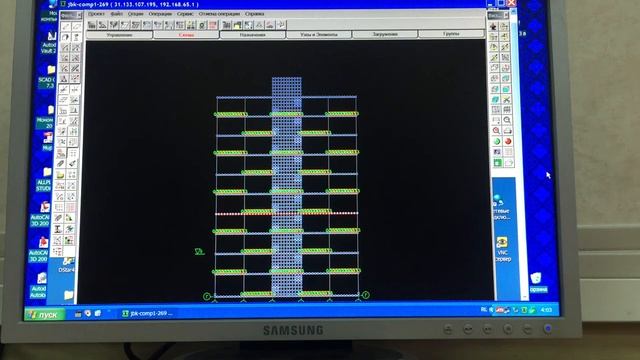Open the Файл menu

click(x=116, y=14)
